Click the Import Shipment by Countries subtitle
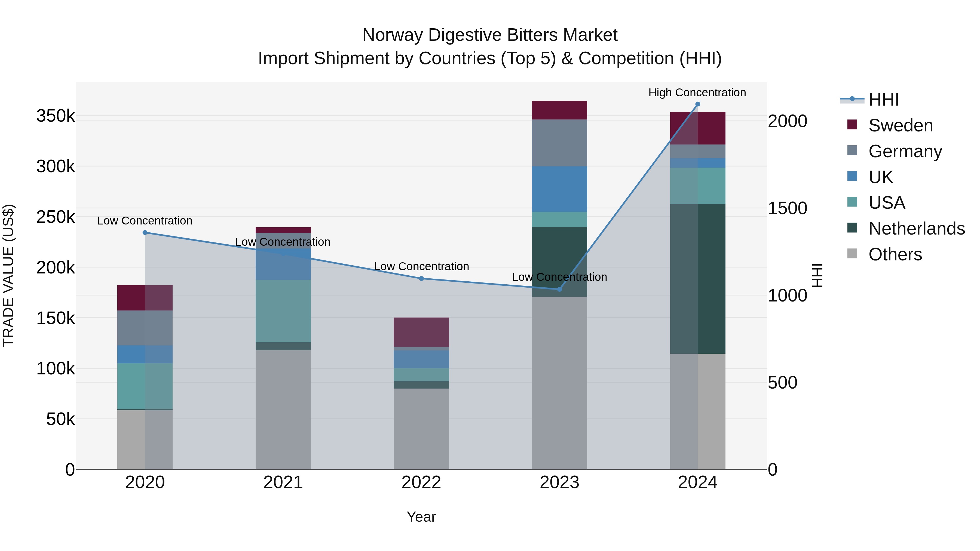 point(490,59)
